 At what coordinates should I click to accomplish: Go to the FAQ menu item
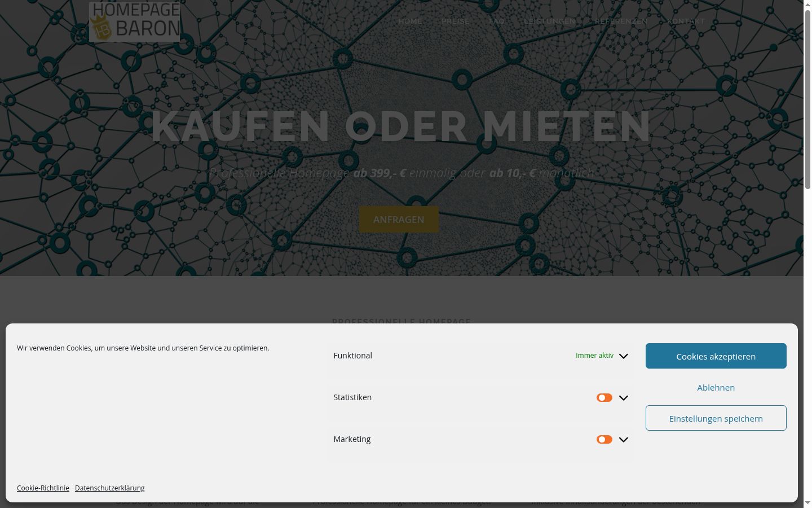(x=497, y=21)
